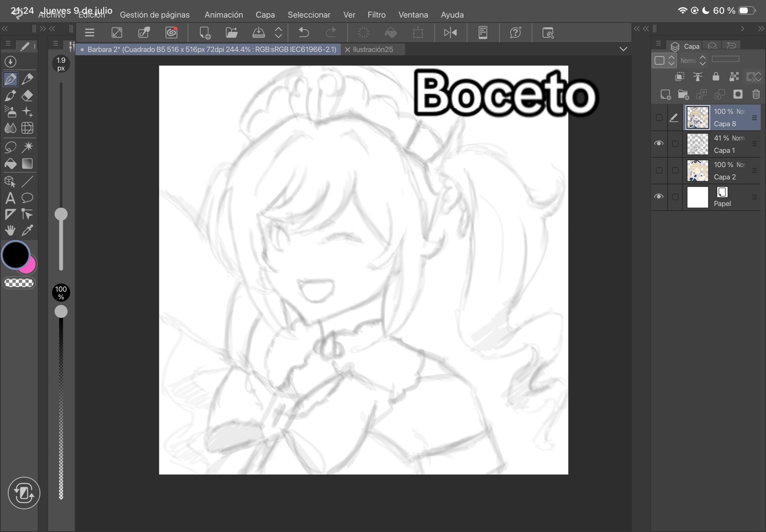Tick the Papel layer checkbox
This screenshot has width=766, height=532.
click(675, 197)
